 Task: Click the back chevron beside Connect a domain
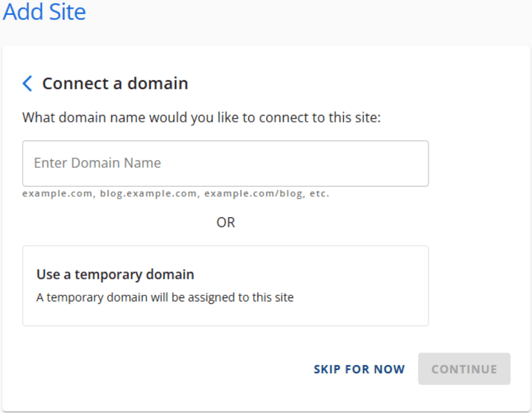pos(26,83)
